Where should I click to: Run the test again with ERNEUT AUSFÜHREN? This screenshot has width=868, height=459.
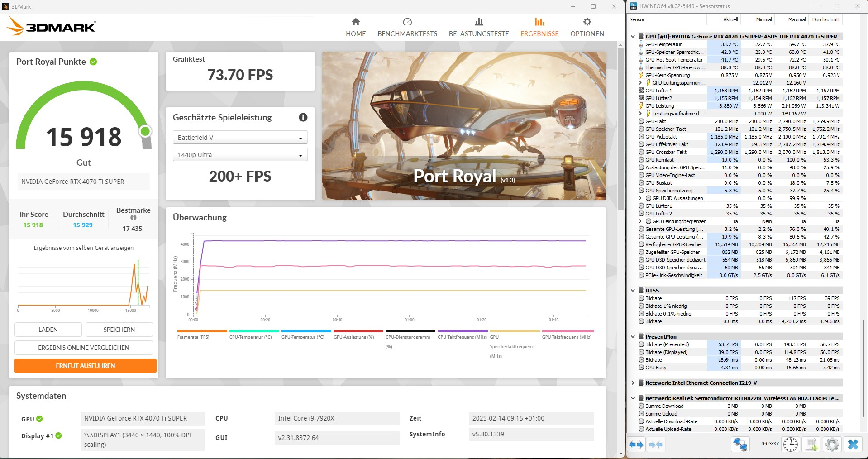click(x=86, y=366)
